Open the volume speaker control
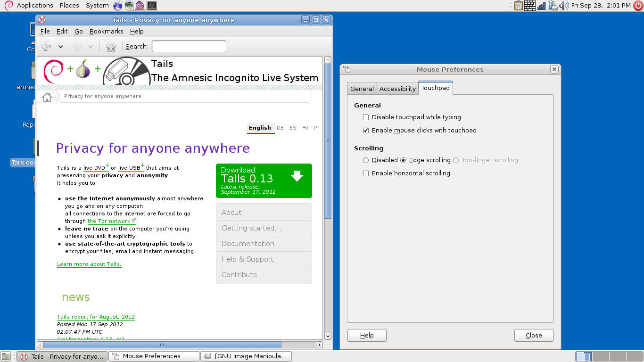The image size is (644, 362). 564,6
